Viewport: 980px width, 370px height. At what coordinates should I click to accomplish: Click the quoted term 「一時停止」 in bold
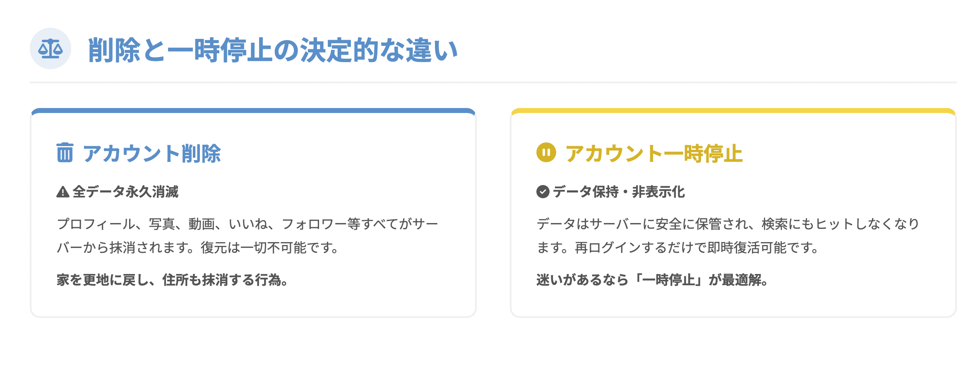click(x=668, y=280)
